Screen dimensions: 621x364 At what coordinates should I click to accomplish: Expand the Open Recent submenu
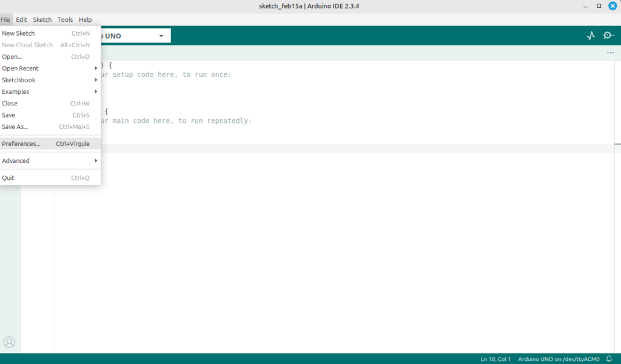tap(50, 68)
